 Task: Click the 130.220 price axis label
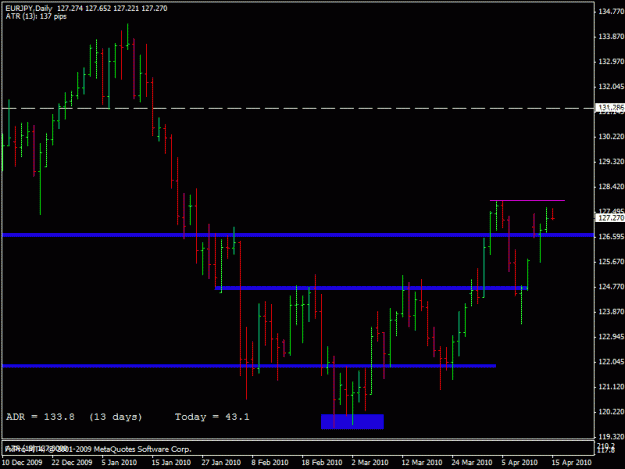pos(611,137)
